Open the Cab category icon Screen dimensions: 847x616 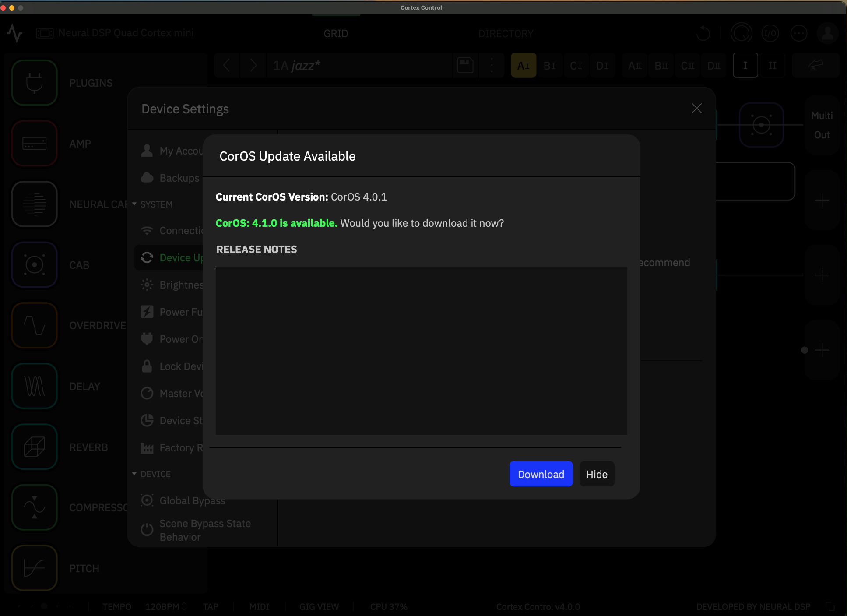(x=35, y=265)
